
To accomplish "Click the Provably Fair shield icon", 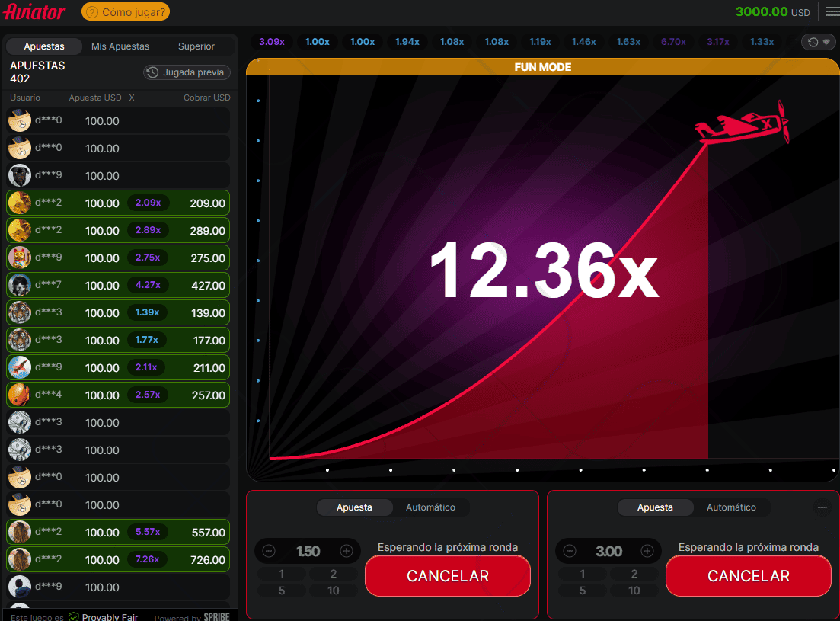I will tap(74, 616).
